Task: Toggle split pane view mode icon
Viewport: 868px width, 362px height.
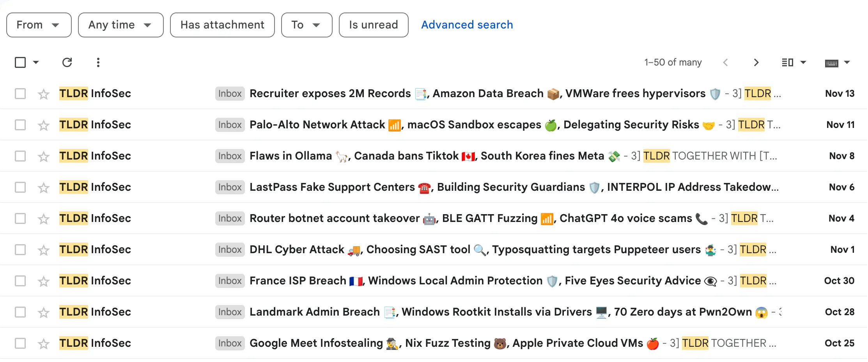Action: [x=788, y=62]
